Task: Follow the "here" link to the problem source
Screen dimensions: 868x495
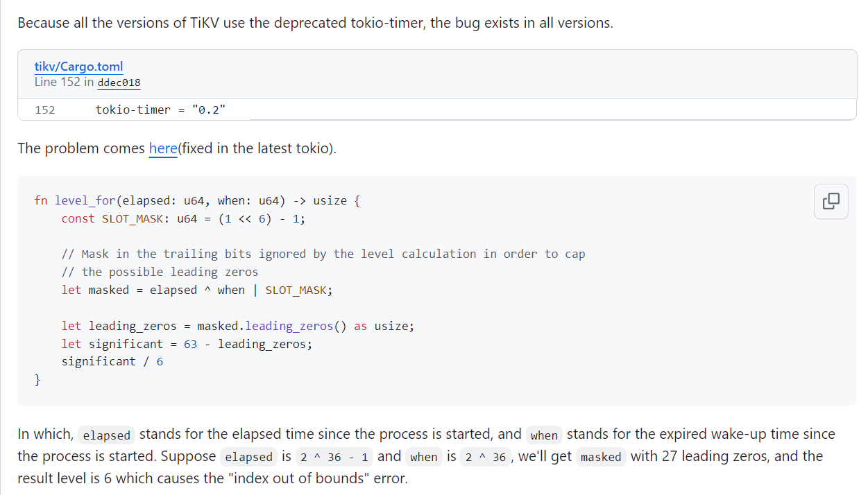Action: [163, 148]
